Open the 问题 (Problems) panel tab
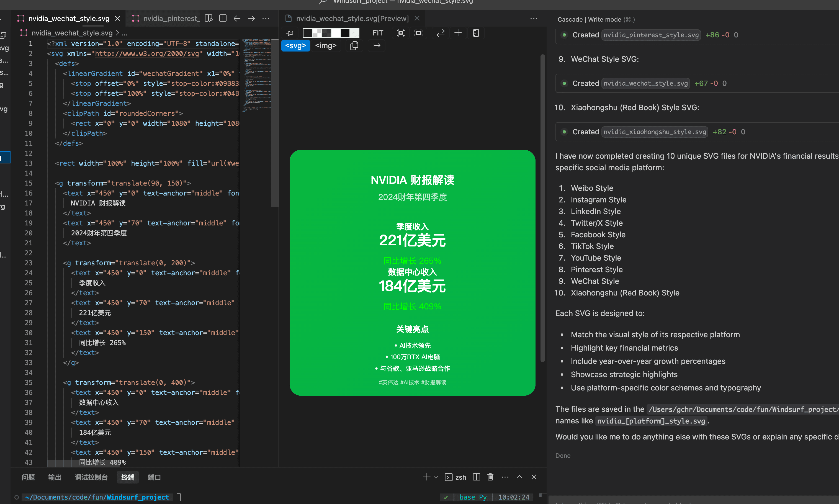Image resolution: width=839 pixels, height=504 pixels. click(x=28, y=477)
